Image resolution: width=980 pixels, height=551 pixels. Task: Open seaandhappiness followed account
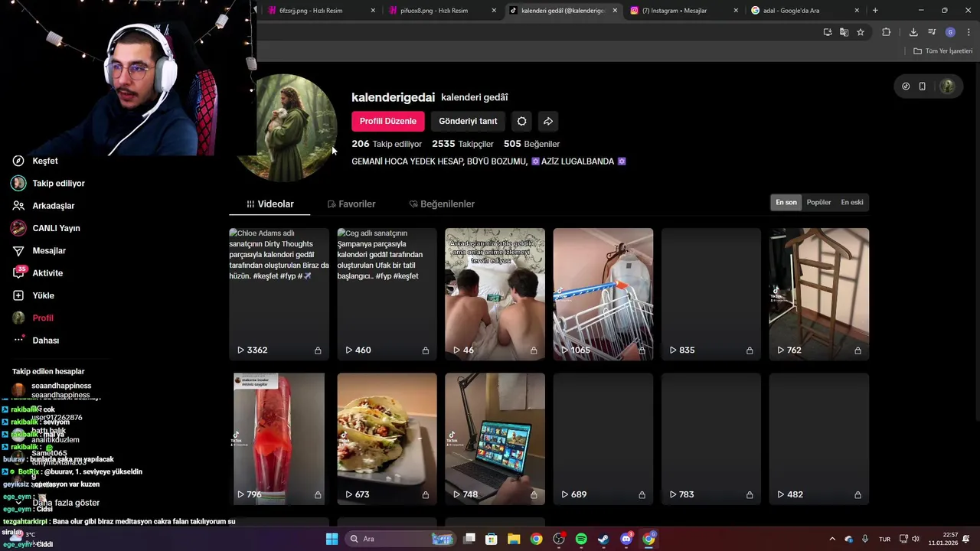[x=52, y=390]
